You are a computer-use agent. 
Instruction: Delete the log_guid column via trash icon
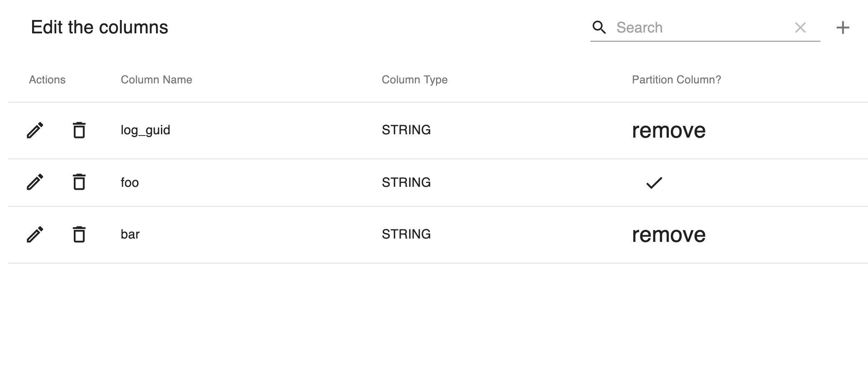(x=79, y=130)
